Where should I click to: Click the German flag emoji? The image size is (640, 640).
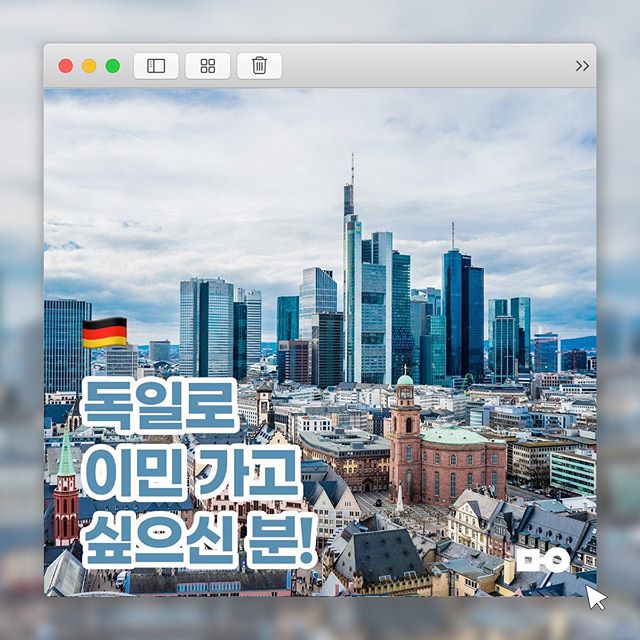pyautogui.click(x=104, y=332)
